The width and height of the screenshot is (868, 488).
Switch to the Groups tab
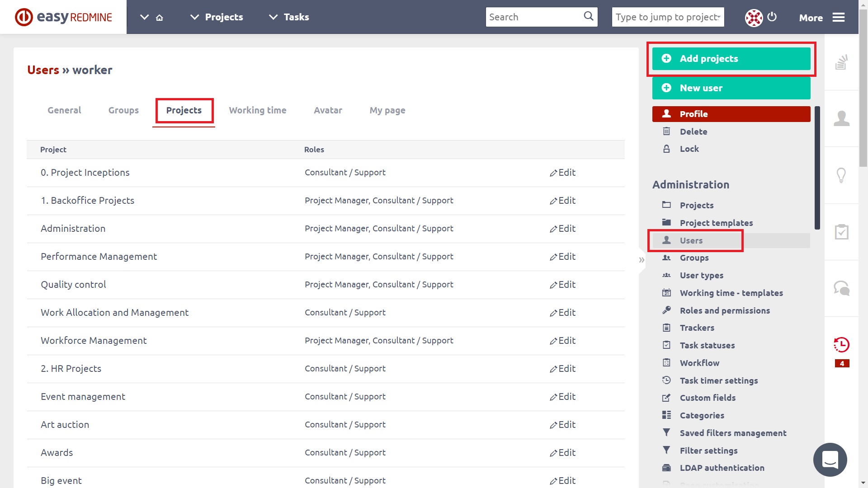[x=123, y=110]
